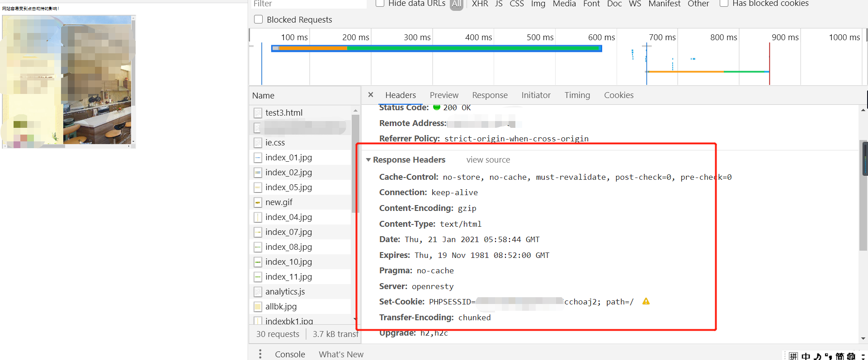This screenshot has height=360, width=868.
Task: Enable the Hide data URLs checkbox
Action: click(x=380, y=4)
